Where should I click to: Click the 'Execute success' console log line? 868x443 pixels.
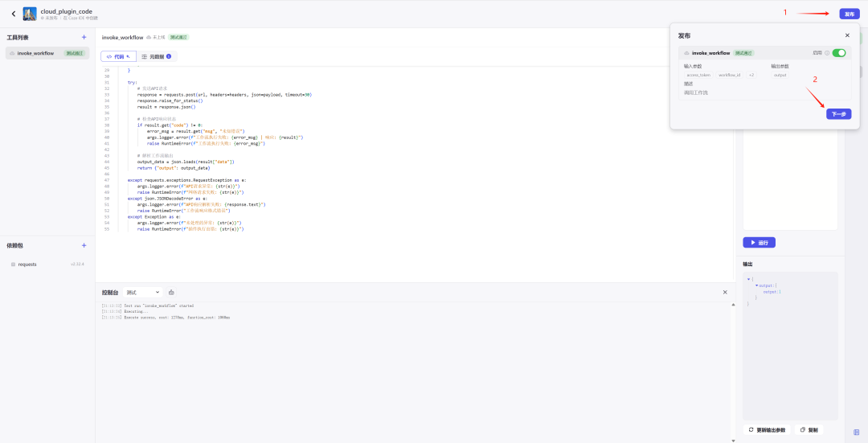click(166, 318)
